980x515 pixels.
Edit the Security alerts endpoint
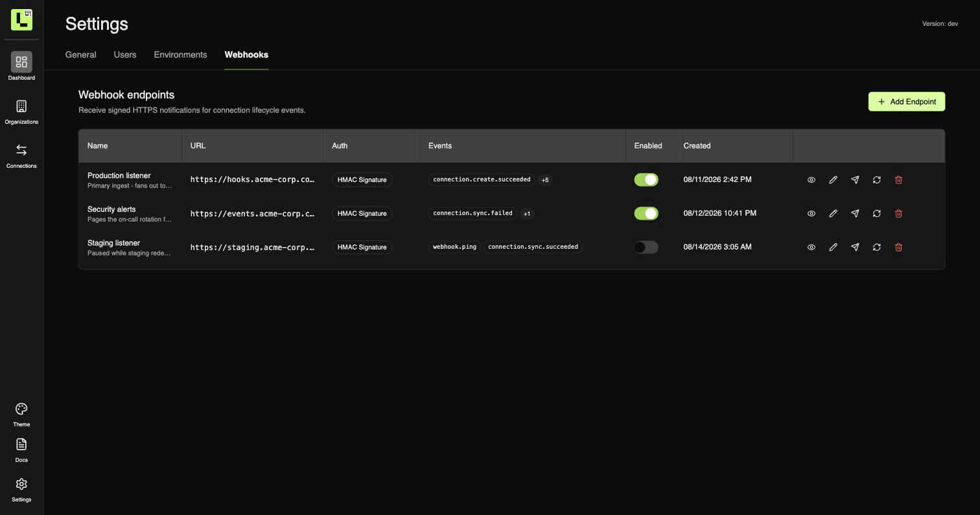pos(834,213)
